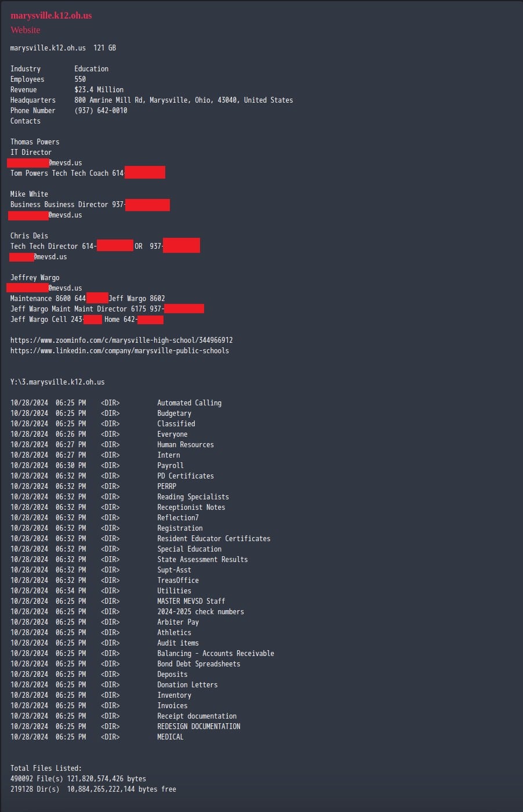The width and height of the screenshot is (523, 812).
Task: Open the Website link
Action: pos(26,30)
